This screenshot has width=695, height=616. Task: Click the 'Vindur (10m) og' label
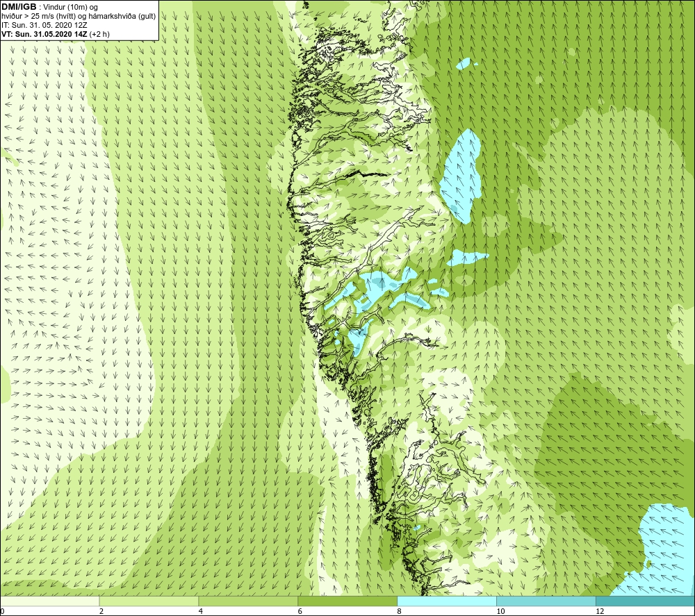click(x=70, y=8)
